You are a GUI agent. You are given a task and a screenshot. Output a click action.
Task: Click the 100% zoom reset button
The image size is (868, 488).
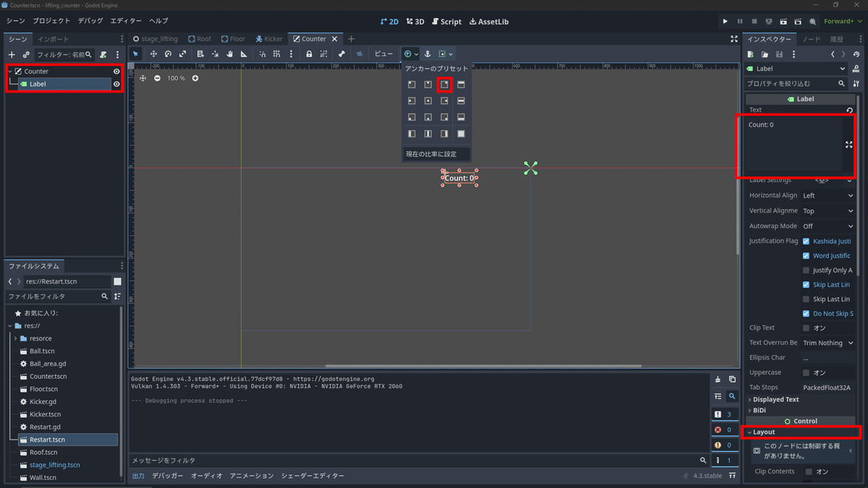pos(176,78)
